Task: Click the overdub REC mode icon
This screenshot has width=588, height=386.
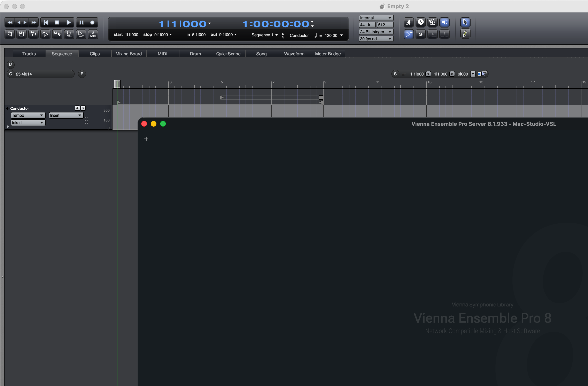Action: [x=69, y=34]
